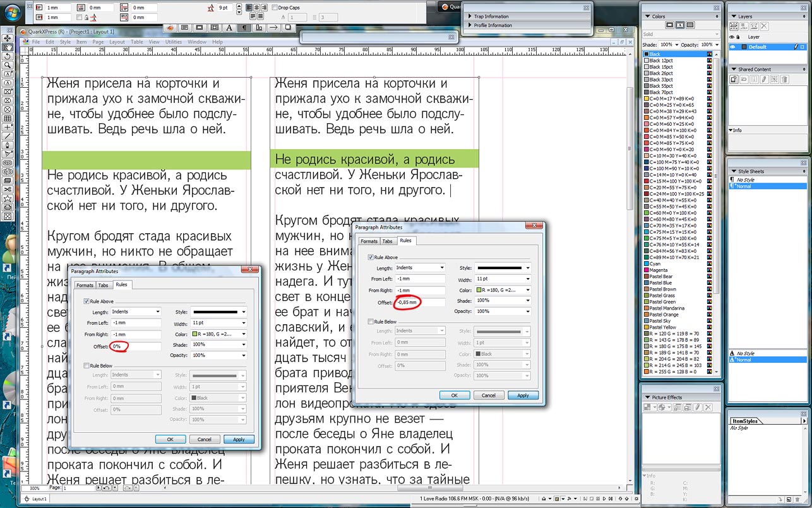
Task: Click left paragraph alignment icon
Action: 249,8
